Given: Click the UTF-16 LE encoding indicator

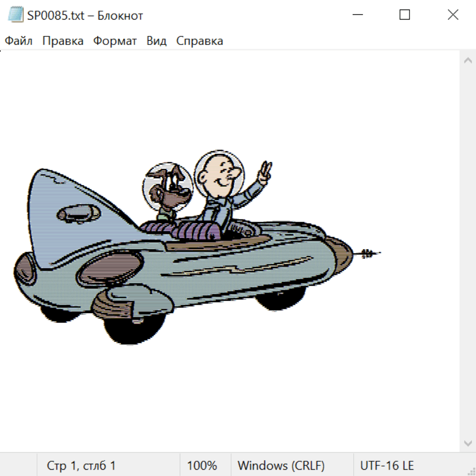Looking at the screenshot, I should (x=387, y=465).
